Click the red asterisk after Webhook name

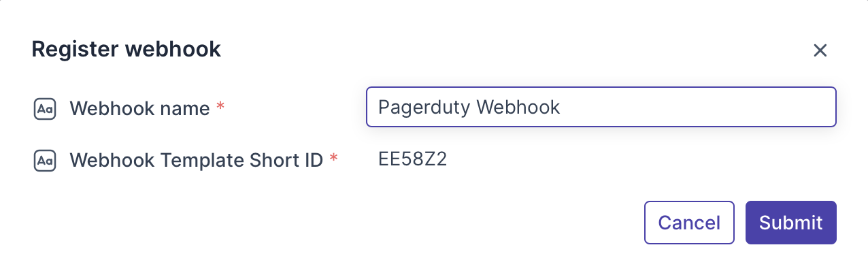(x=220, y=108)
